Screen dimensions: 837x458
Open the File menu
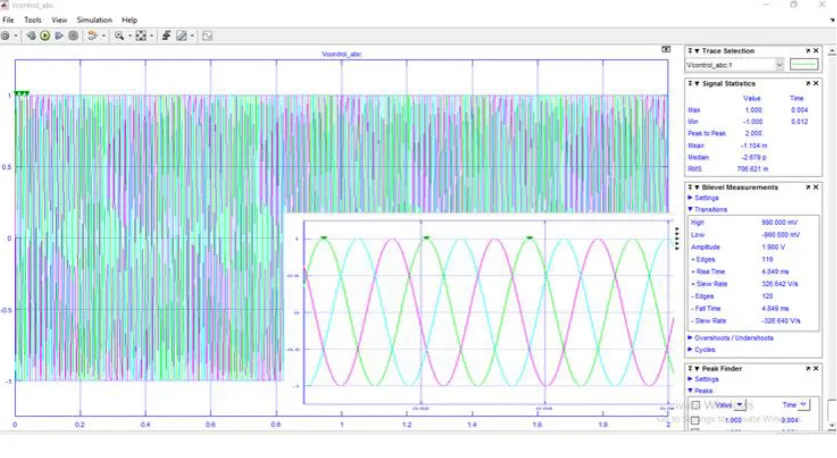point(9,20)
